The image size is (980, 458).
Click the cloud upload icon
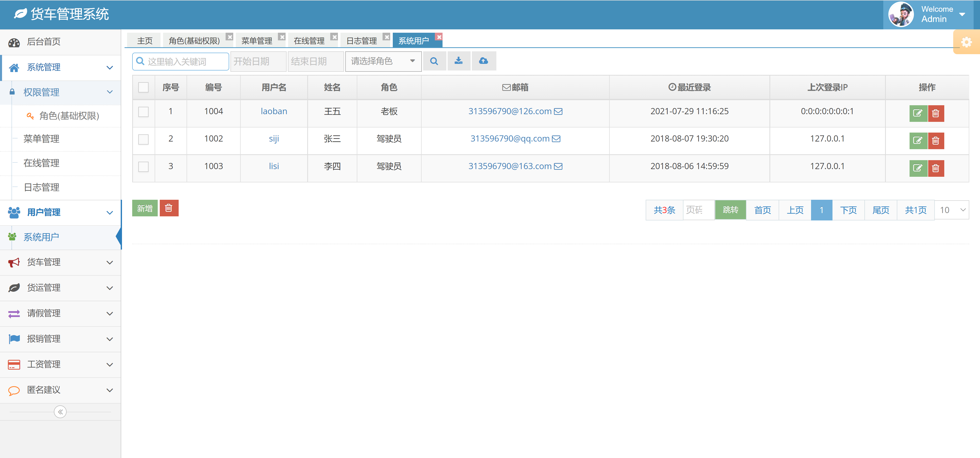coord(484,61)
